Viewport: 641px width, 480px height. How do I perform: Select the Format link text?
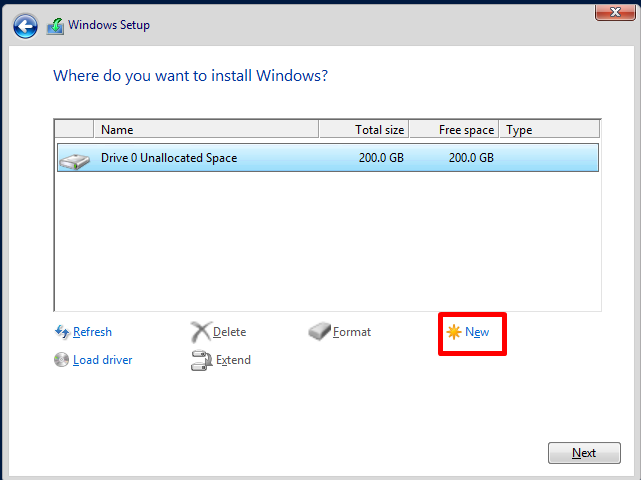[352, 332]
